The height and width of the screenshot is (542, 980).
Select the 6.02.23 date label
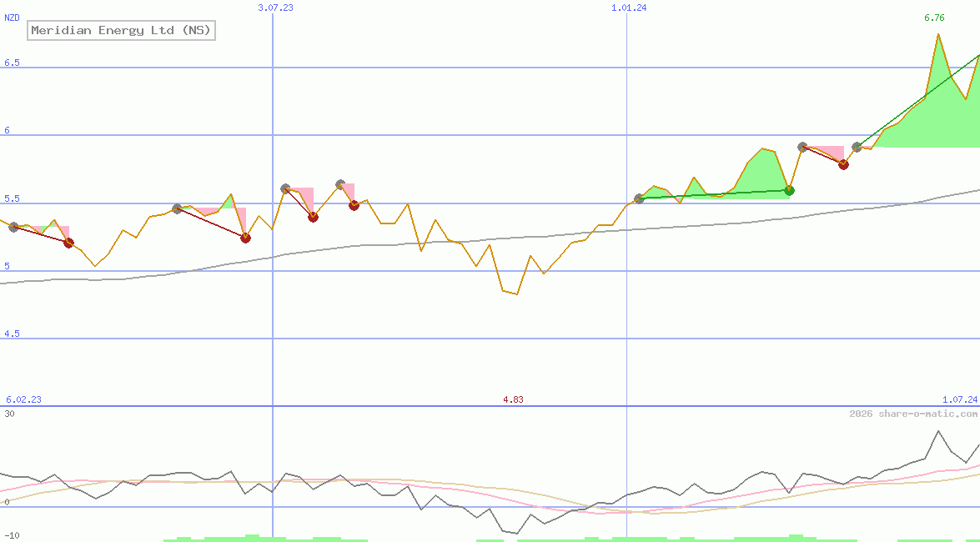(x=23, y=399)
